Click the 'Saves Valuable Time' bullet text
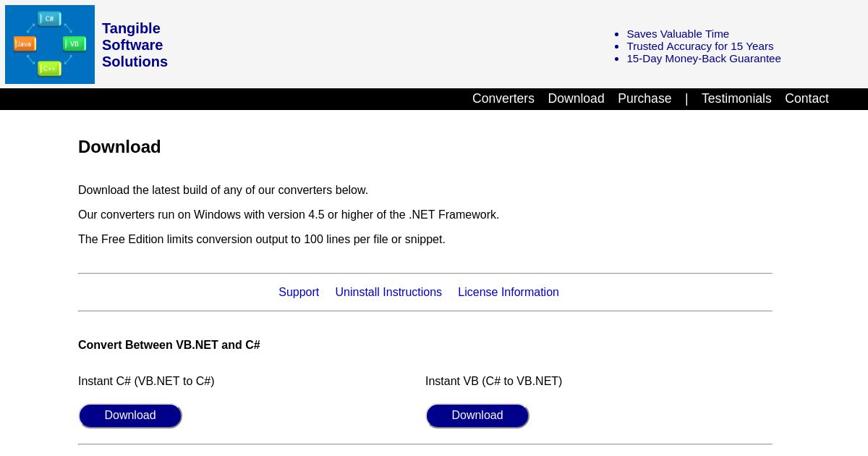Screen dimensions: 868x456 678,34
